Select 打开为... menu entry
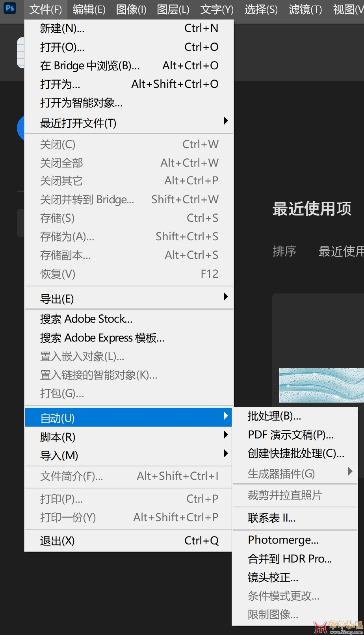 (x=129, y=84)
